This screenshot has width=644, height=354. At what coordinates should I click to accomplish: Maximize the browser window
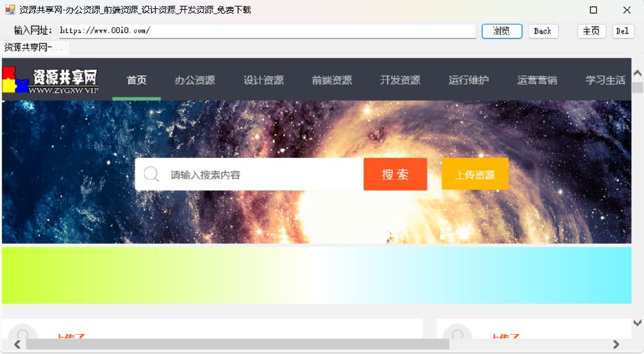point(593,10)
